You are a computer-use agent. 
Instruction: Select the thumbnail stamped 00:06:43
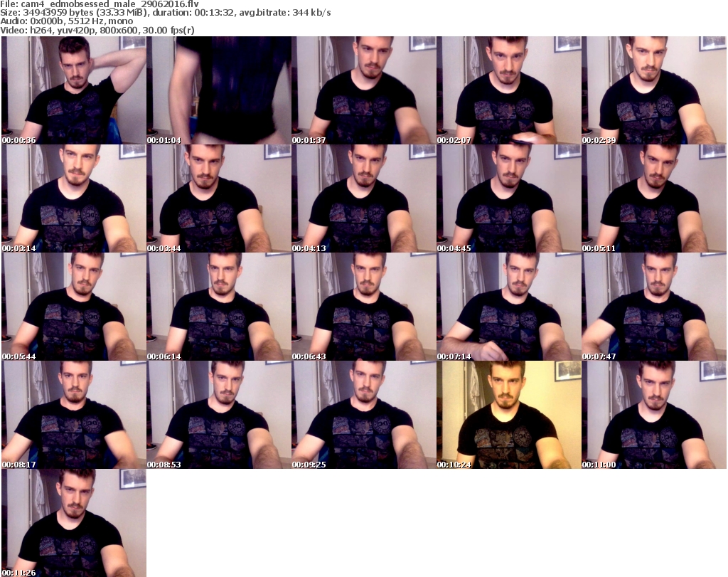pos(363,307)
